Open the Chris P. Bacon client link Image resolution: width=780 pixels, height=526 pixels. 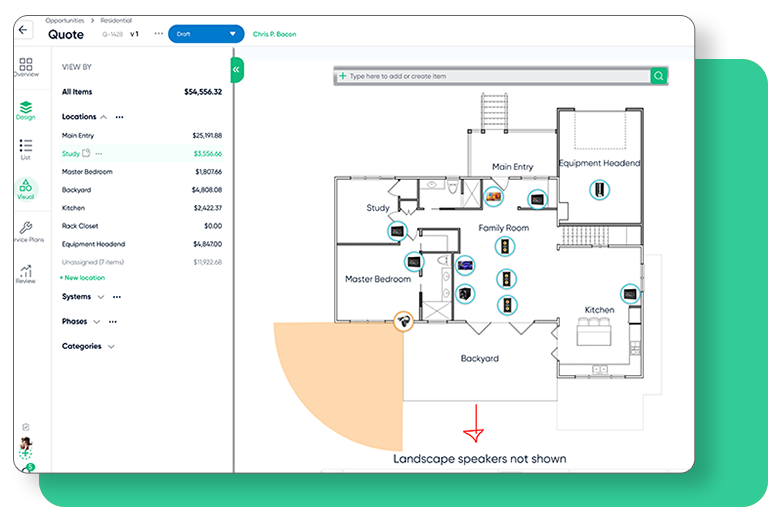[x=275, y=34]
